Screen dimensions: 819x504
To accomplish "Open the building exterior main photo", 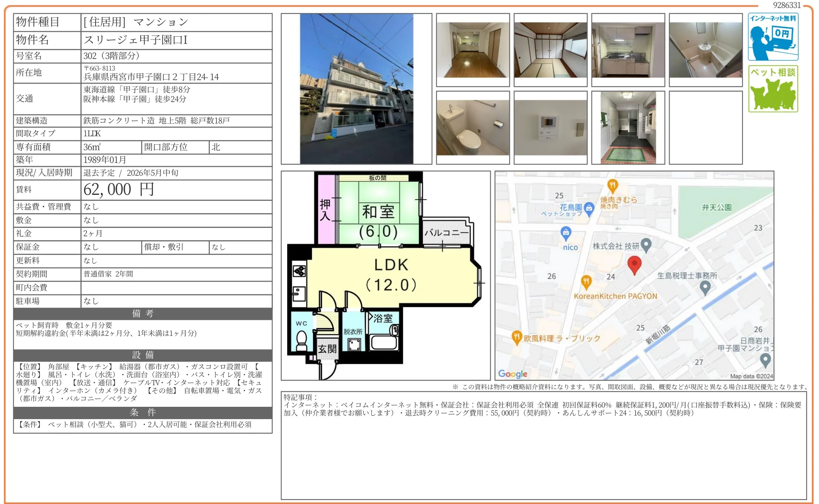I will (356, 89).
